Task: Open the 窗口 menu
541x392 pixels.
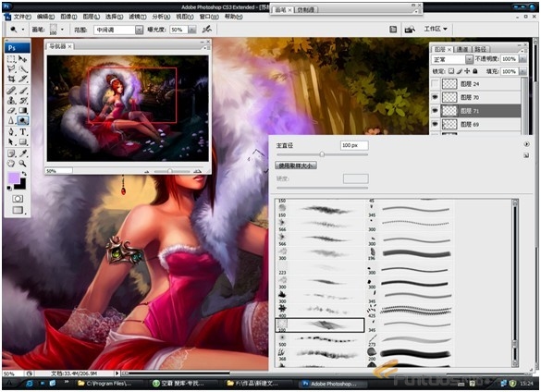Action: (209, 17)
